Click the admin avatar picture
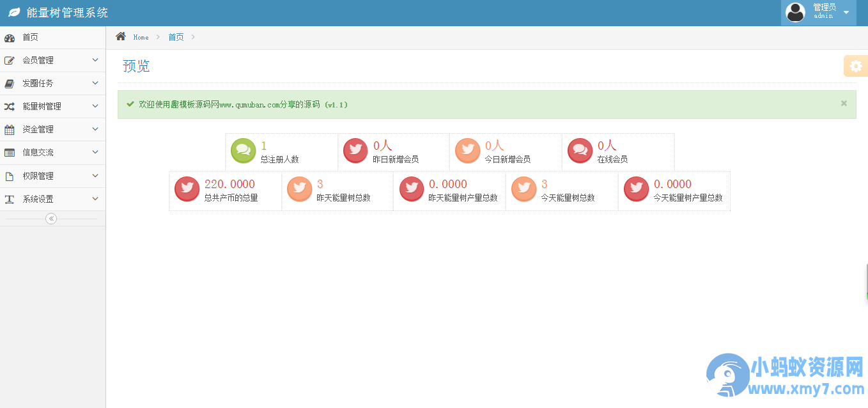 point(795,12)
